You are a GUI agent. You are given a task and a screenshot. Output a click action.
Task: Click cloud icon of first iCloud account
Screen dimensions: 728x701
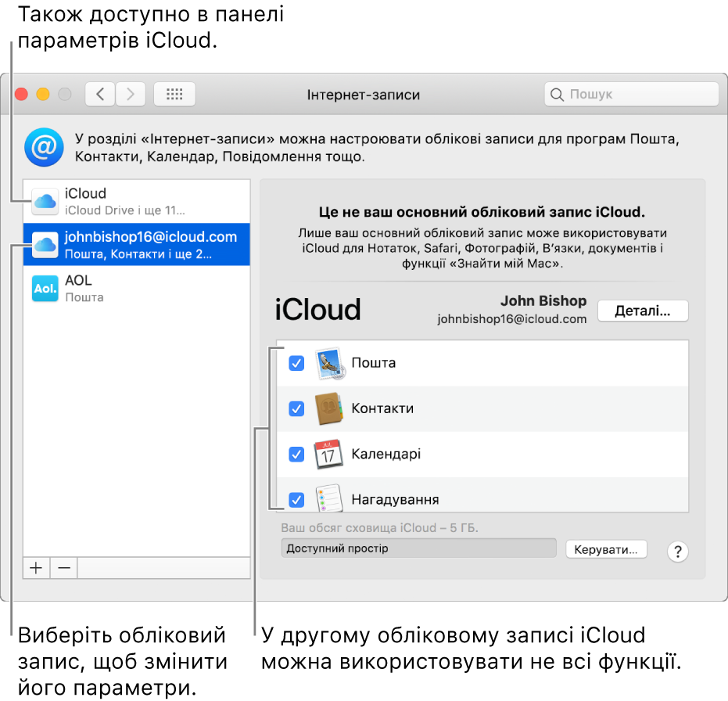click(x=45, y=202)
